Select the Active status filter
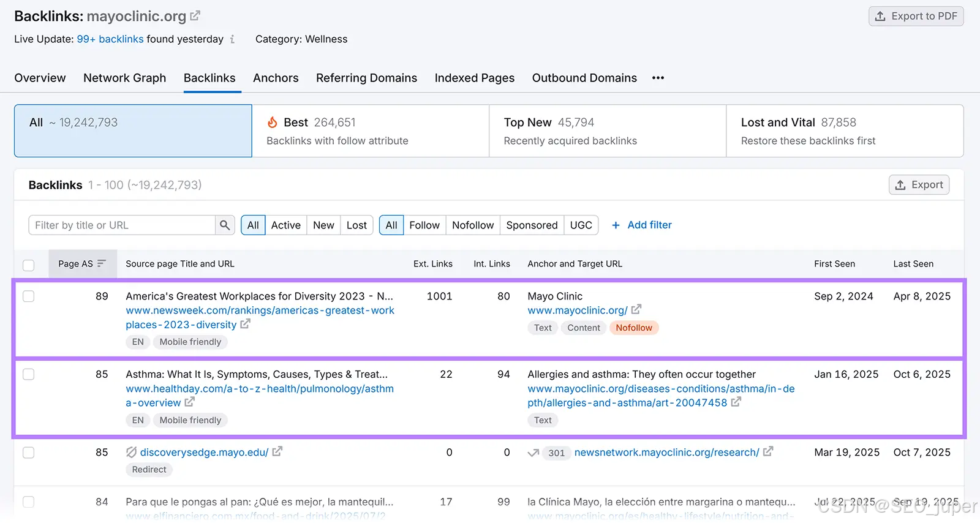The image size is (980, 523). click(x=286, y=225)
